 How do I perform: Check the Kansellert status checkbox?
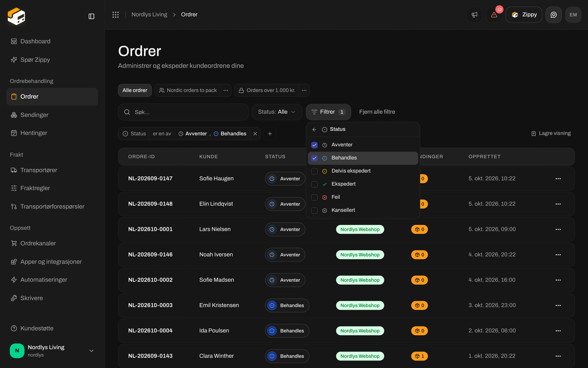tap(314, 211)
